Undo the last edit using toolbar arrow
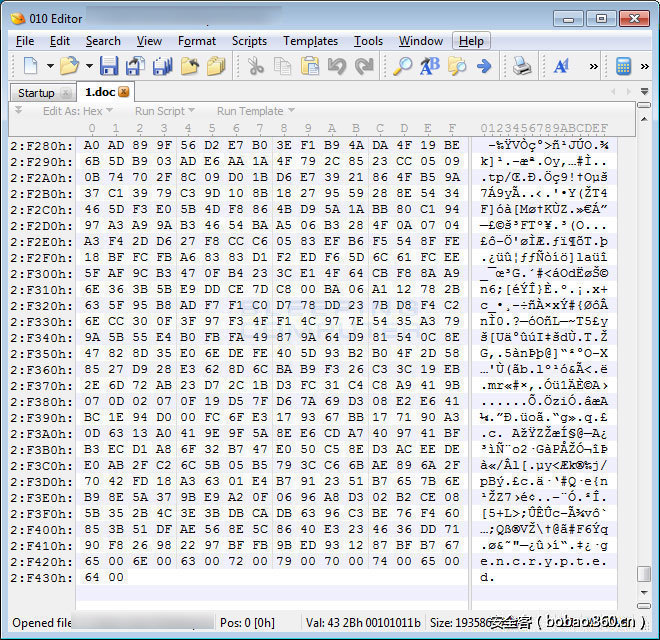 [337, 66]
